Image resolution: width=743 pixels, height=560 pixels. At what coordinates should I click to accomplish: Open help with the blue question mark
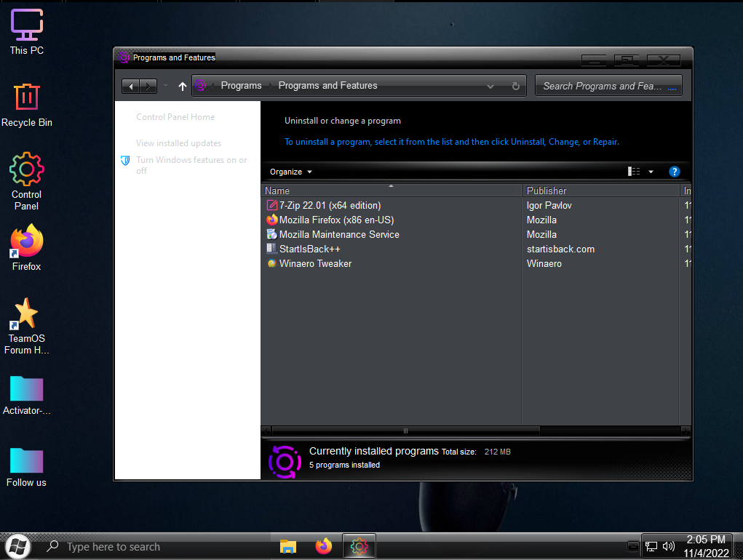pyautogui.click(x=674, y=172)
